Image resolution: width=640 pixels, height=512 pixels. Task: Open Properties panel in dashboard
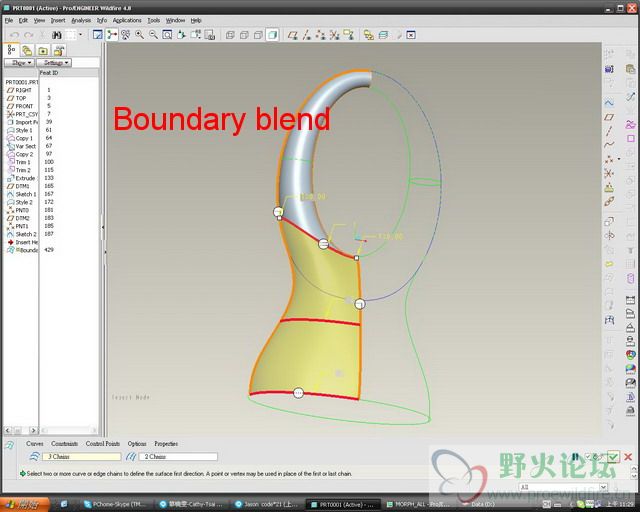pos(166,443)
